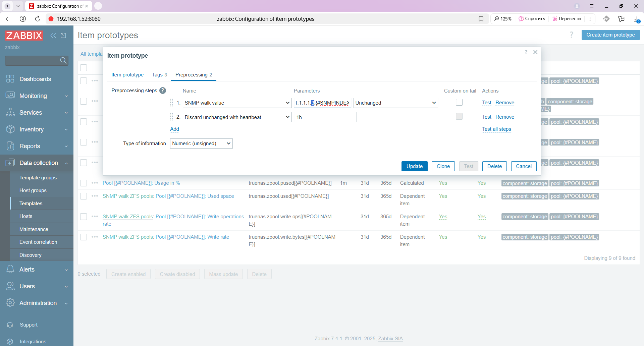The image size is (644, 346).
Task: Click the Administration gear icon
Action: (10, 303)
